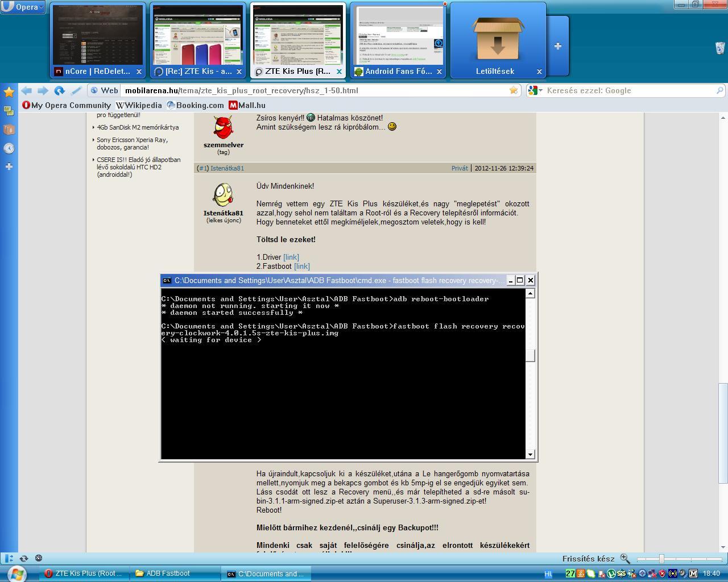Click the cmd window scroll up arrow
Viewport: 728px width, 582px height.
pyautogui.click(x=530, y=293)
